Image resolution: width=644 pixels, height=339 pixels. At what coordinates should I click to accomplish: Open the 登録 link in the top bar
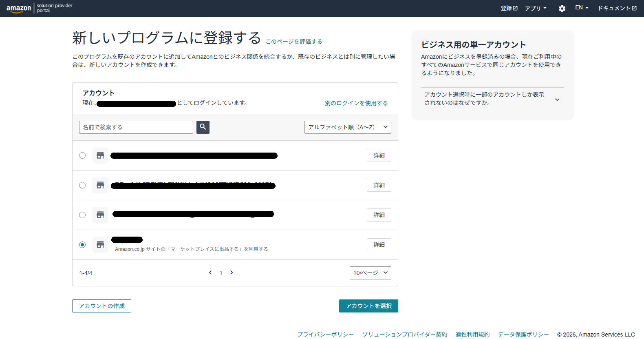pos(509,8)
